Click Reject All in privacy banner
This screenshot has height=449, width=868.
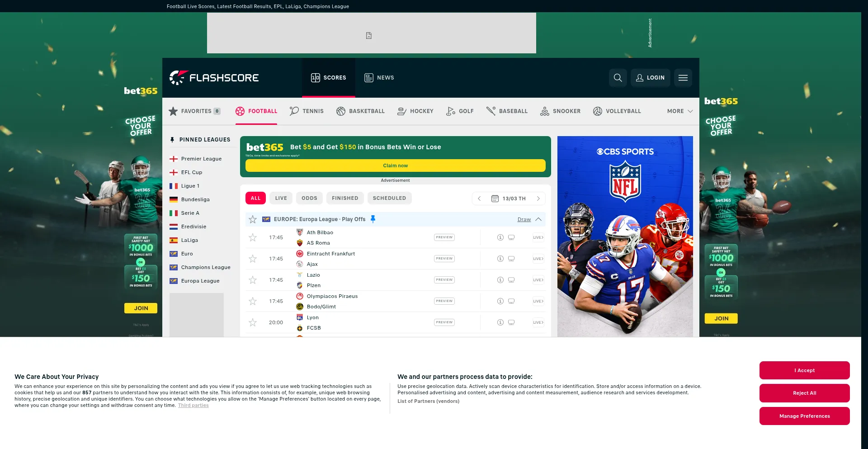[x=805, y=393]
